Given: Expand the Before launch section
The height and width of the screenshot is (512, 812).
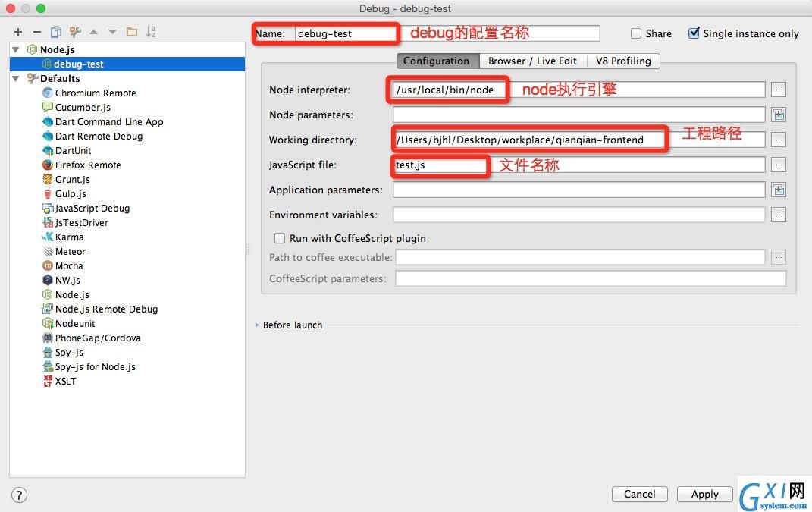Looking at the screenshot, I should (x=257, y=325).
